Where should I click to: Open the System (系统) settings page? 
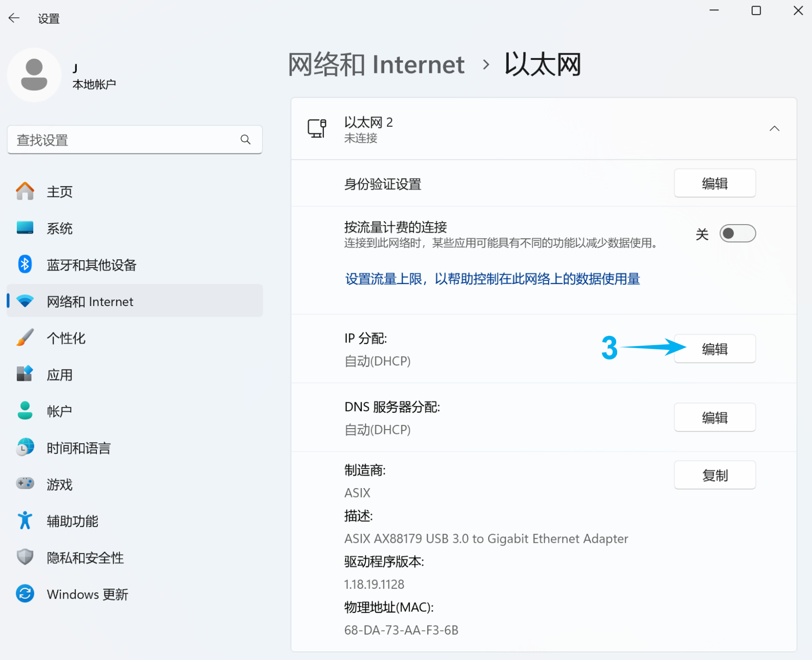pyautogui.click(x=60, y=228)
